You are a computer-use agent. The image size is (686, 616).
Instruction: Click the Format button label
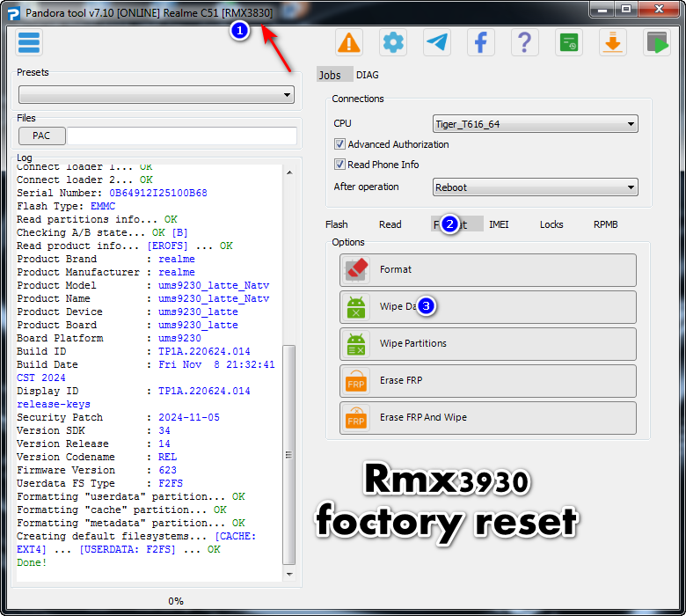[x=396, y=269]
